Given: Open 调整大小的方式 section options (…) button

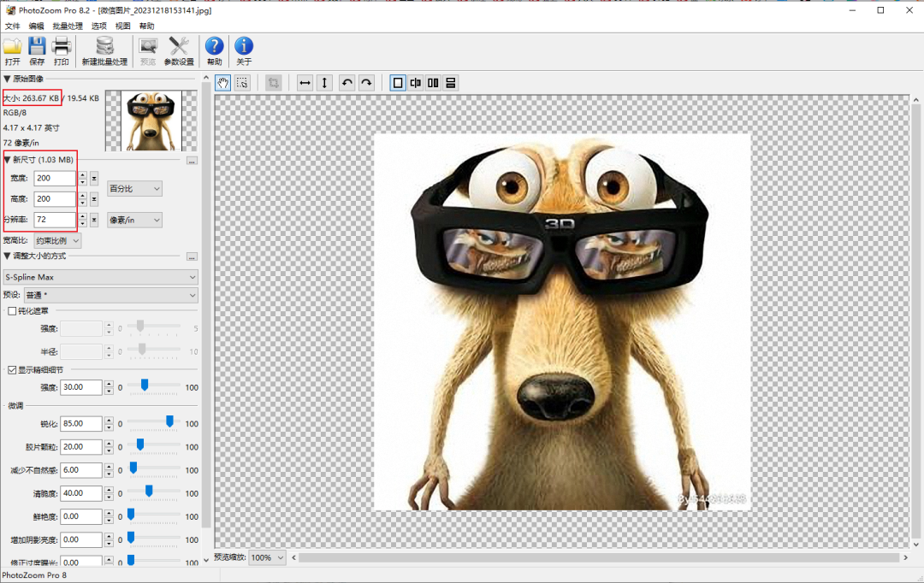Looking at the screenshot, I should click(192, 256).
